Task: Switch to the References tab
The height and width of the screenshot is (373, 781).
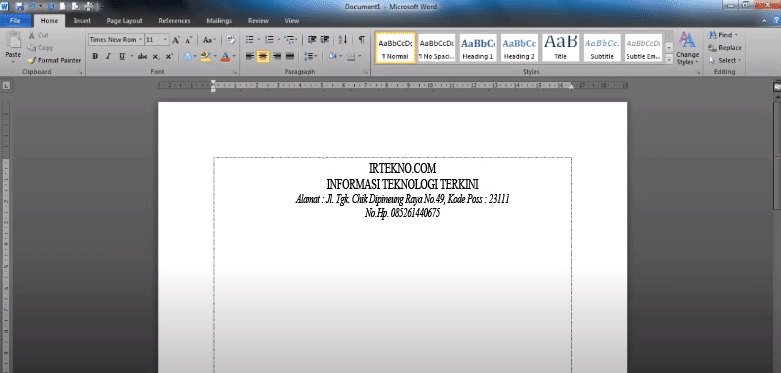Action: click(174, 21)
